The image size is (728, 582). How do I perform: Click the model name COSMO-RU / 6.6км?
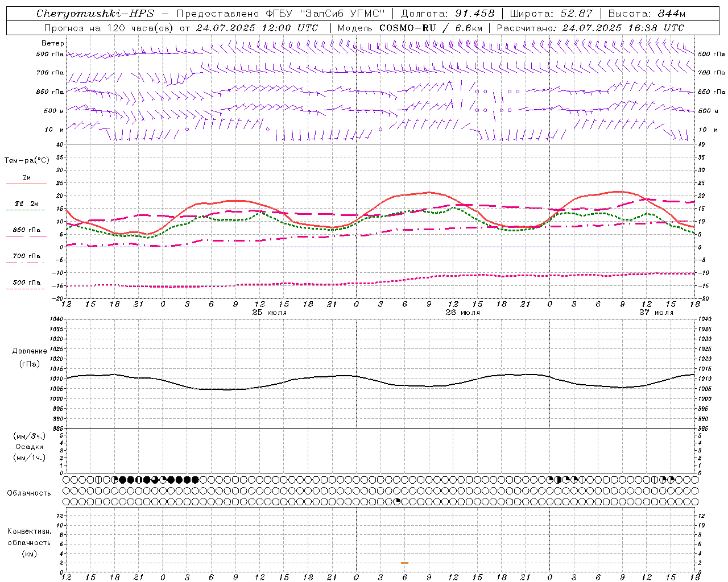pos(431,28)
